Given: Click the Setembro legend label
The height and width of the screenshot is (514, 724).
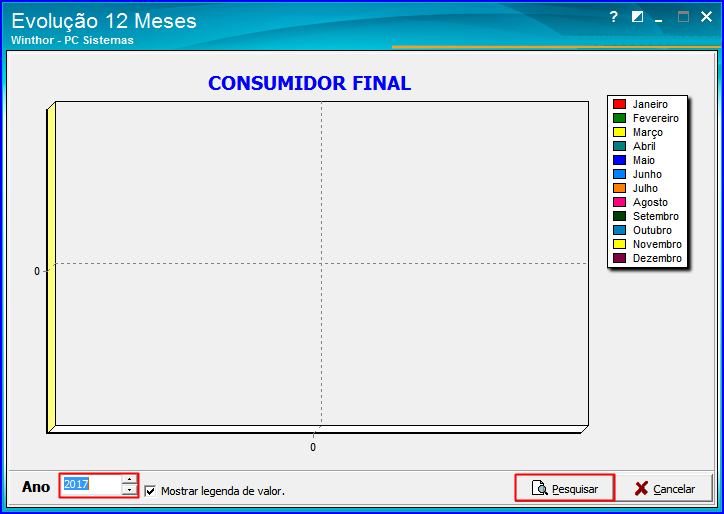Looking at the screenshot, I should (656, 216).
